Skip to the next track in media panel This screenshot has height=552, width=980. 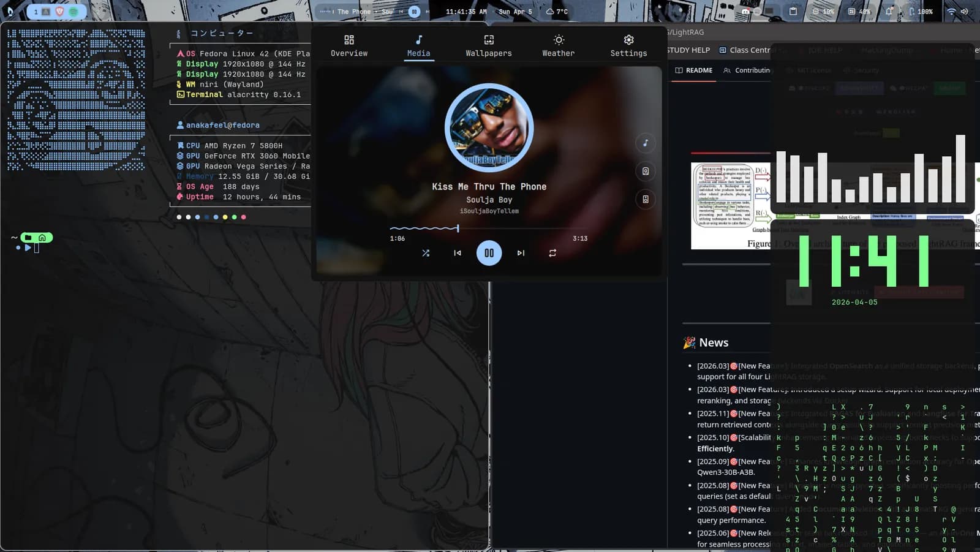(x=521, y=253)
